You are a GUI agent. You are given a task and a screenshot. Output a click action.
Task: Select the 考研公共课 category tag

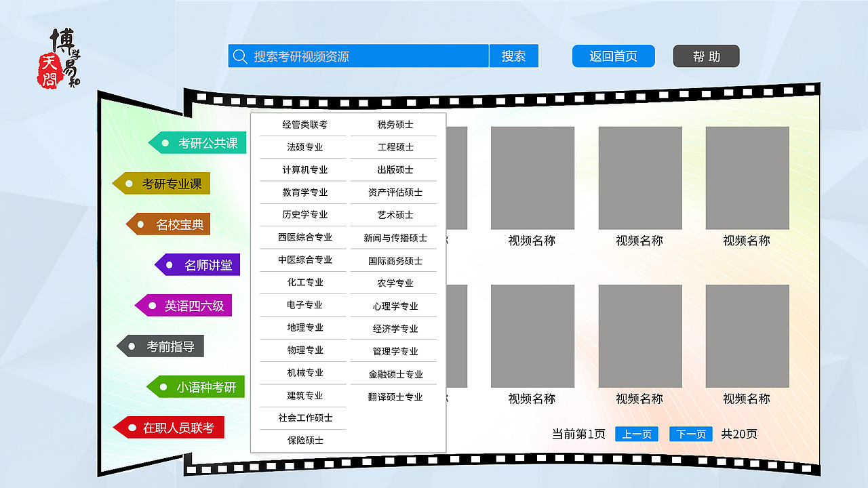[197, 143]
